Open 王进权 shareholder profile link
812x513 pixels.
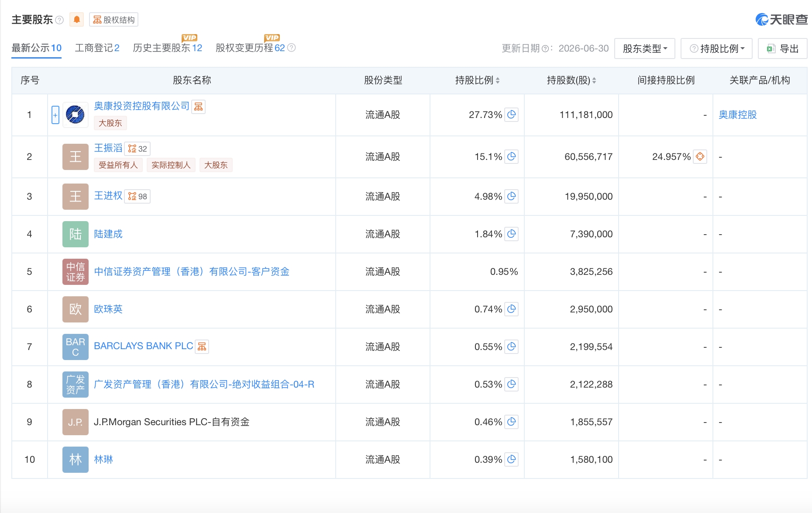click(108, 196)
